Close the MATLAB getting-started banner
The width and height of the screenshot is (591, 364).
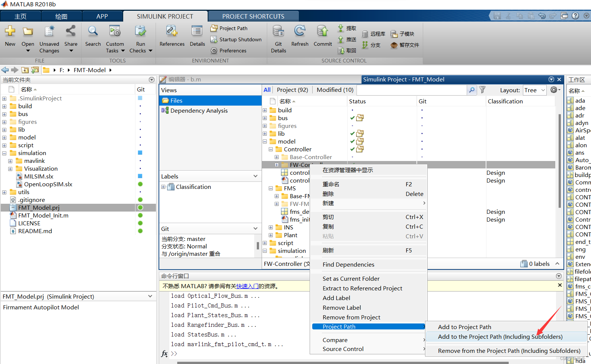point(560,285)
